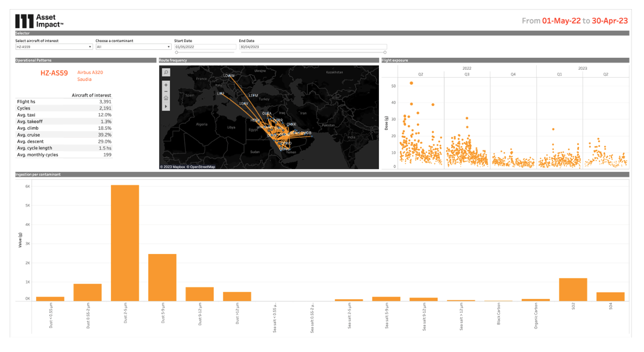644x352 pixels.
Task: Click the Avg. taxi row label
Action: pos(26,116)
